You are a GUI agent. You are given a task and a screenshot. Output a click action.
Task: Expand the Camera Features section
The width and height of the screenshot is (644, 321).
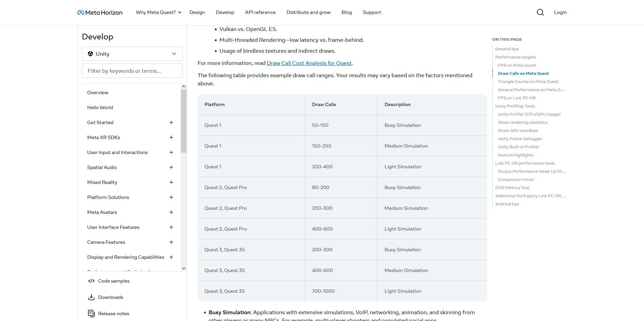point(171,242)
